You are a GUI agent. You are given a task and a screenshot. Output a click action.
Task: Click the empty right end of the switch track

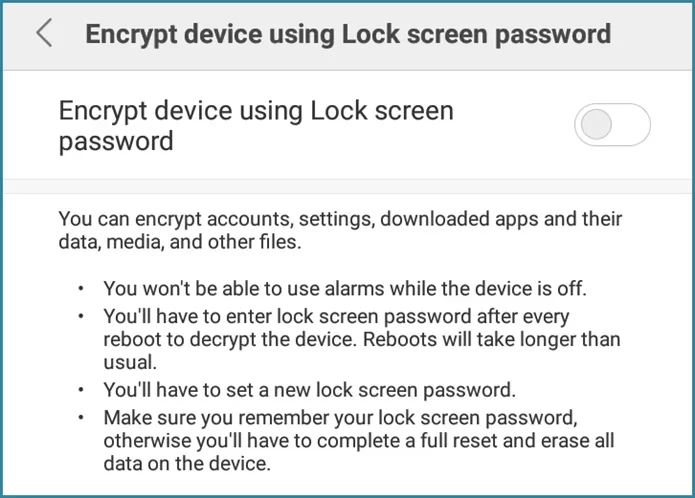(x=634, y=125)
